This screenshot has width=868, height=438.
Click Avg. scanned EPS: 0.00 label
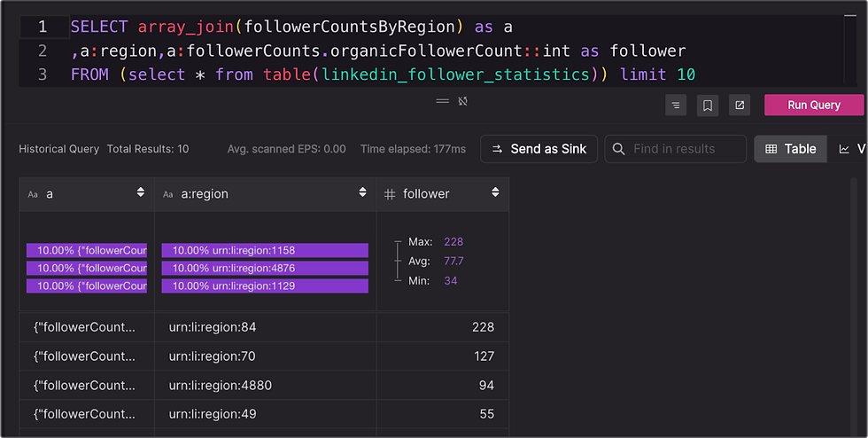tap(286, 149)
